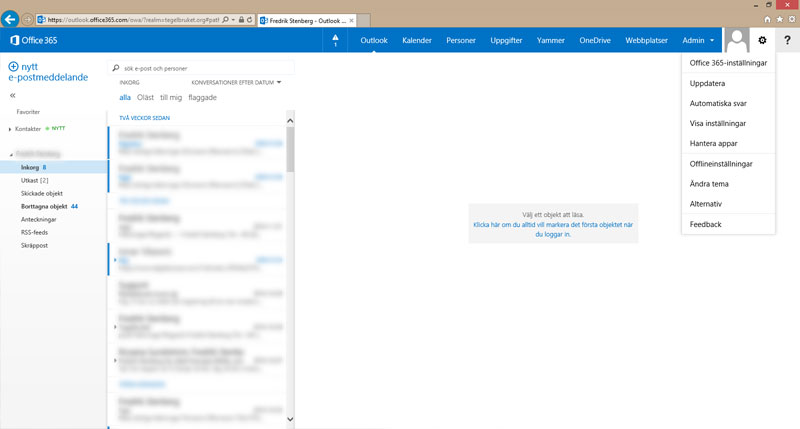Expand the Kontakter group
The image size is (800, 429).
[10, 129]
